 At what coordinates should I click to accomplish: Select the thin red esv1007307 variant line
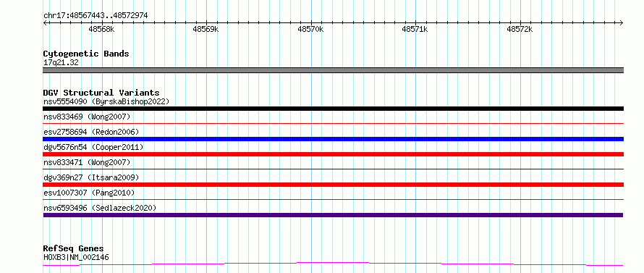click(333, 199)
